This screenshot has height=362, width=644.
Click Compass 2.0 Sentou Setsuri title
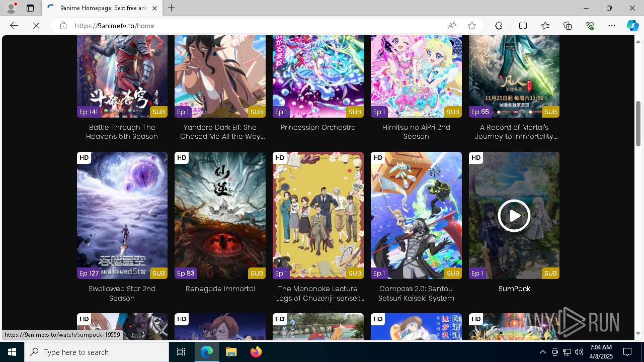(416, 293)
